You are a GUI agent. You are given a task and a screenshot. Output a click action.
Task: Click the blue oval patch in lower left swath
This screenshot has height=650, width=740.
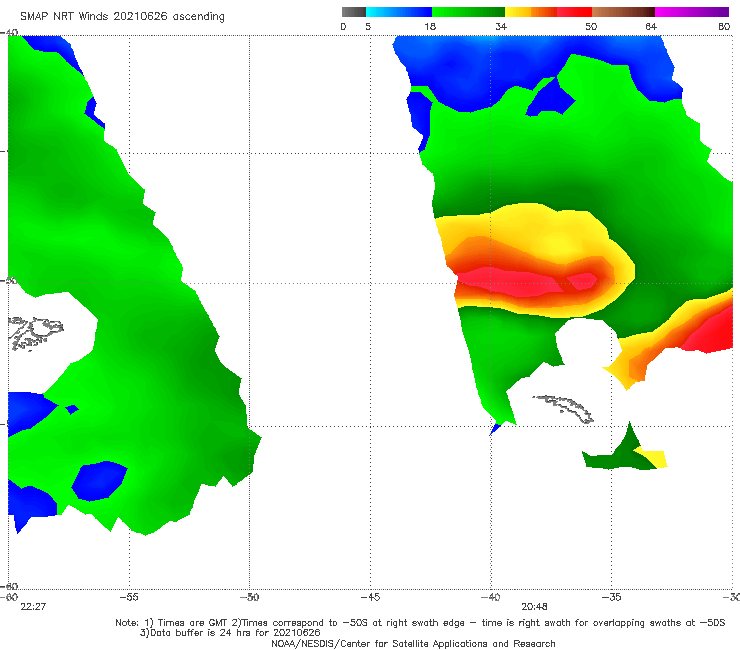point(99,481)
